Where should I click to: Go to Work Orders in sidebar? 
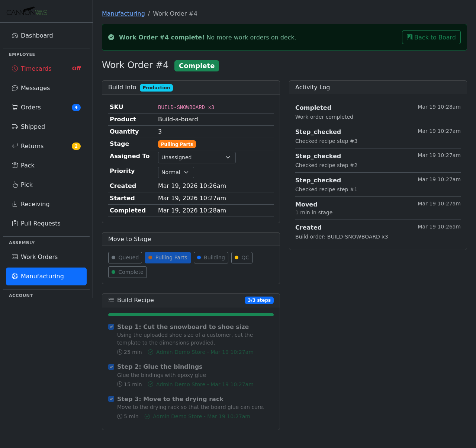39,257
